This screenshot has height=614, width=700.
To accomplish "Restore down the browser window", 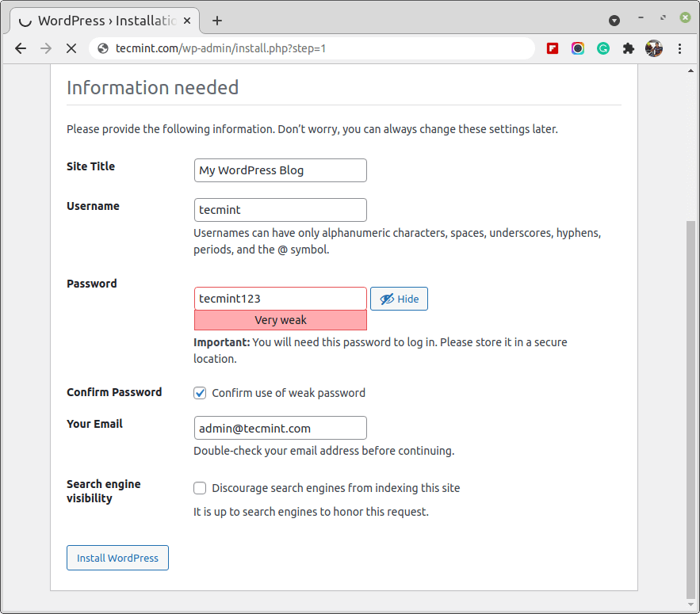I will pos(663,18).
